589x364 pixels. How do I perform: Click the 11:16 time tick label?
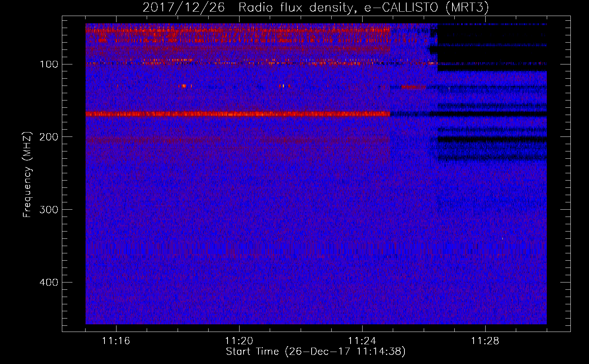(x=116, y=341)
